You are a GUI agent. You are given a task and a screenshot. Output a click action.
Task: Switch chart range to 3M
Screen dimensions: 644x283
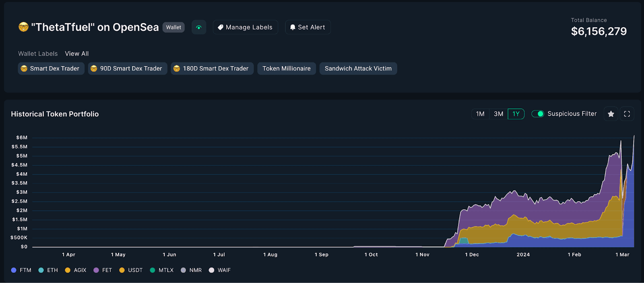[498, 114]
